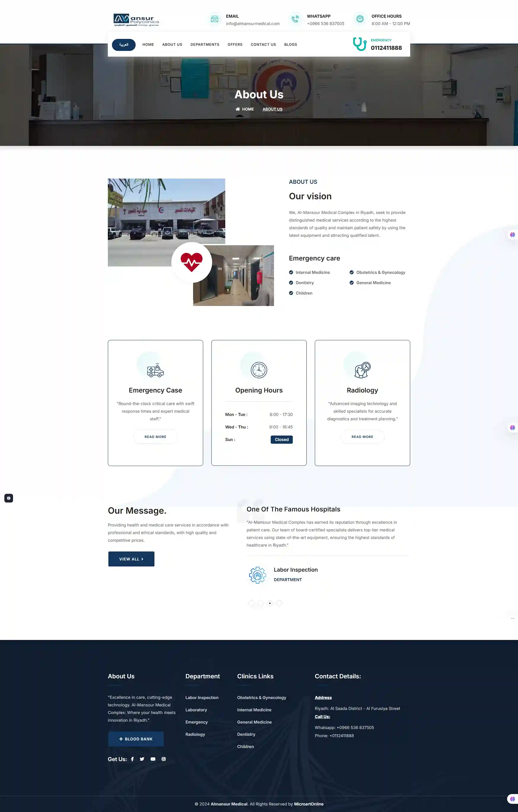Click the office hours clock icon
518x812 pixels.
click(x=360, y=19)
